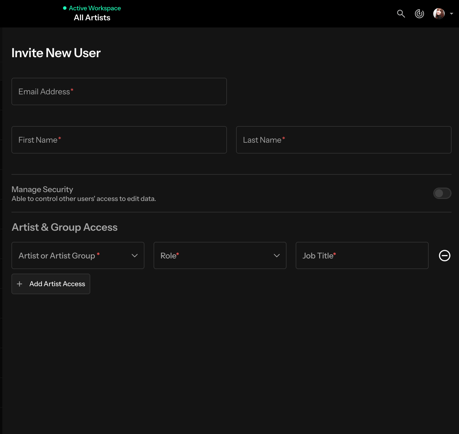Screen dimensions: 459x434
Task: Open the Role dropdown
Action: point(220,256)
